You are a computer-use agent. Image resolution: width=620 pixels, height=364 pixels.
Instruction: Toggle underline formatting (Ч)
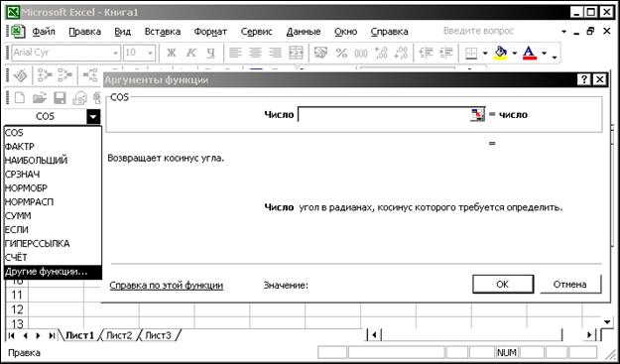[x=210, y=53]
